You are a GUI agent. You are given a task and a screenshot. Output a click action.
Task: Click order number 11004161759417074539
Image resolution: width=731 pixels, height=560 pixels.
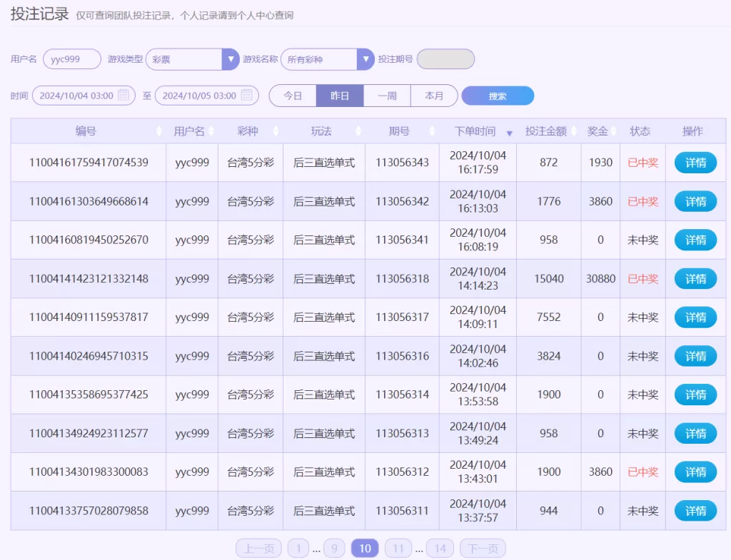coord(89,163)
